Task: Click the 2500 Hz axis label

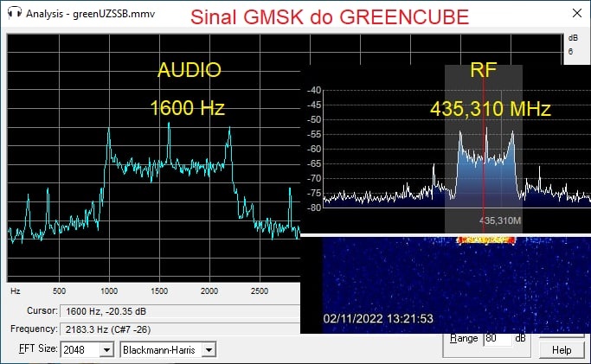Action: (260, 291)
